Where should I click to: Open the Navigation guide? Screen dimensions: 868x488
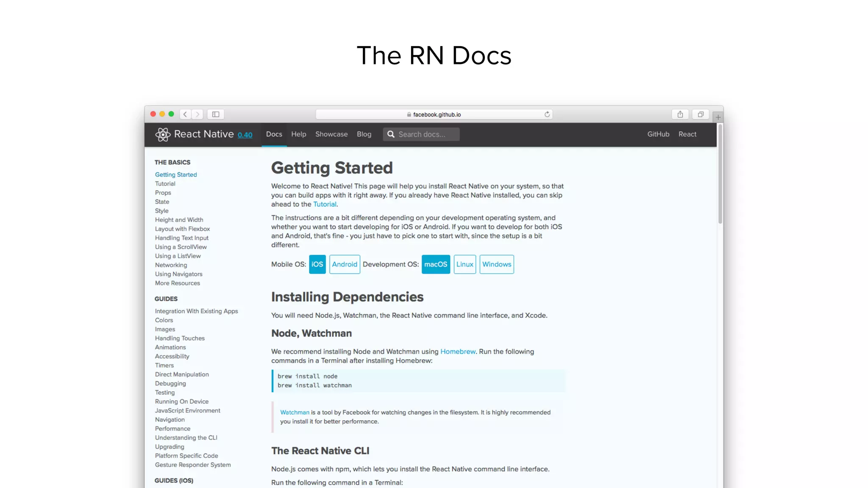(170, 420)
